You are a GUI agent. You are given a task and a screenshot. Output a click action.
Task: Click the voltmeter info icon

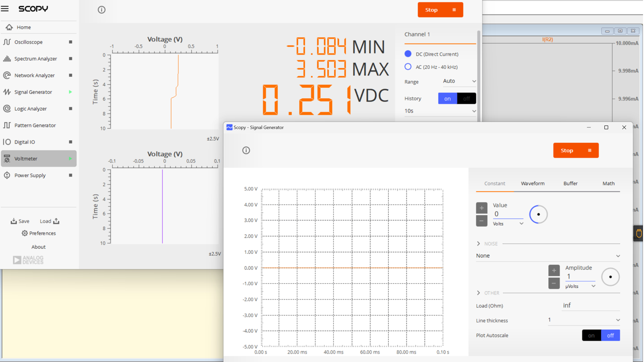[102, 9]
